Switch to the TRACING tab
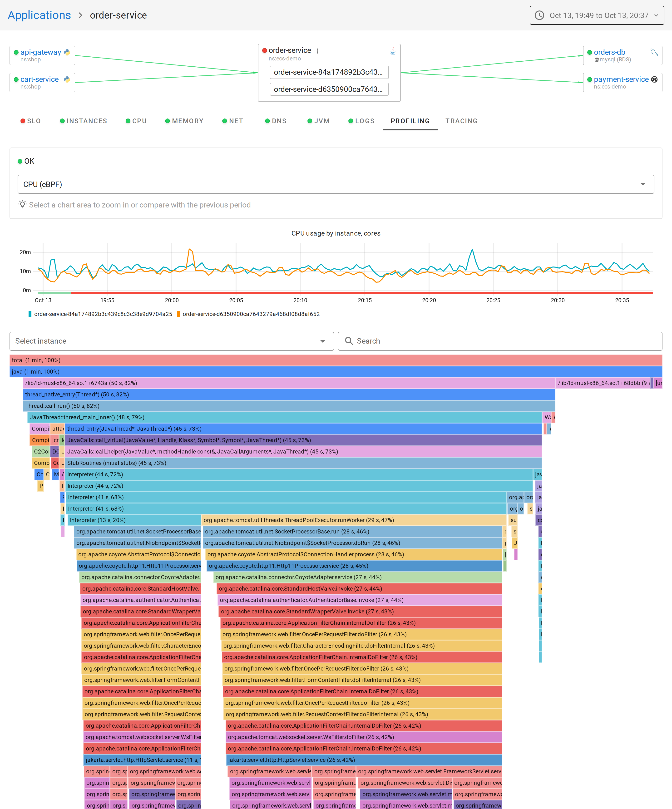The width and height of the screenshot is (672, 809). [x=461, y=121]
